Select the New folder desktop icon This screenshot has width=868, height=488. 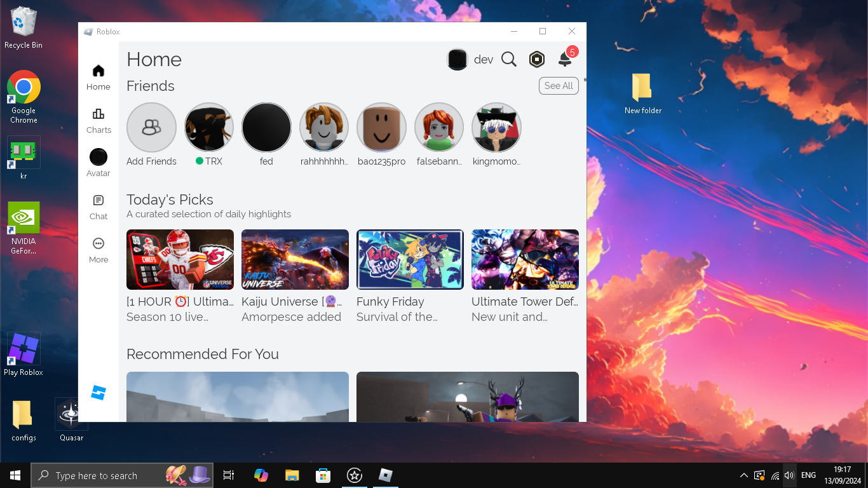pyautogui.click(x=642, y=93)
